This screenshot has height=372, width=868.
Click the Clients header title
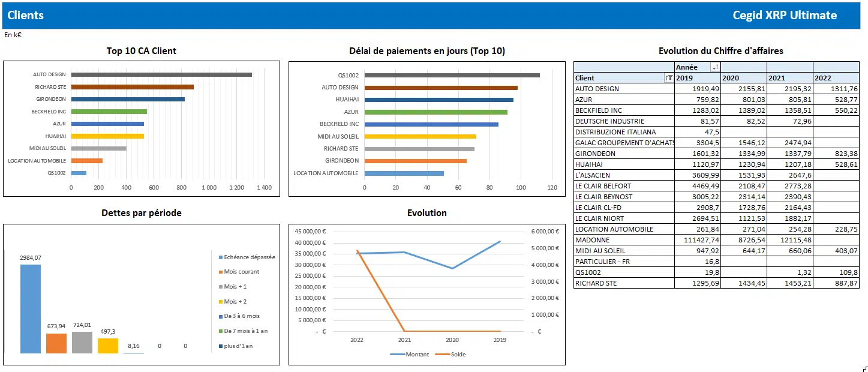pyautogui.click(x=26, y=16)
